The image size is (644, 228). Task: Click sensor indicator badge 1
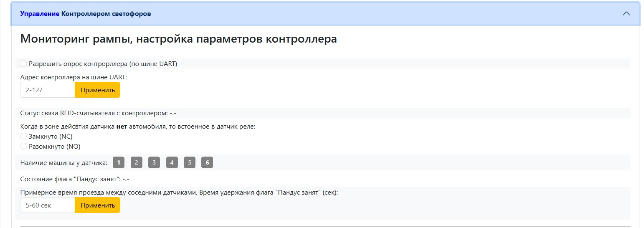tap(119, 162)
